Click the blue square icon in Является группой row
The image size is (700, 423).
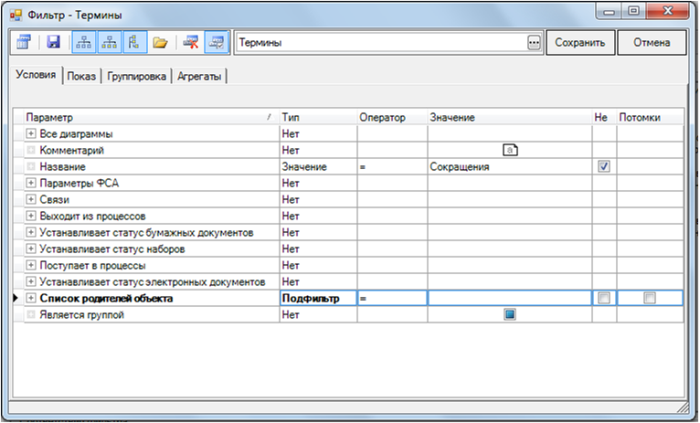click(x=509, y=314)
